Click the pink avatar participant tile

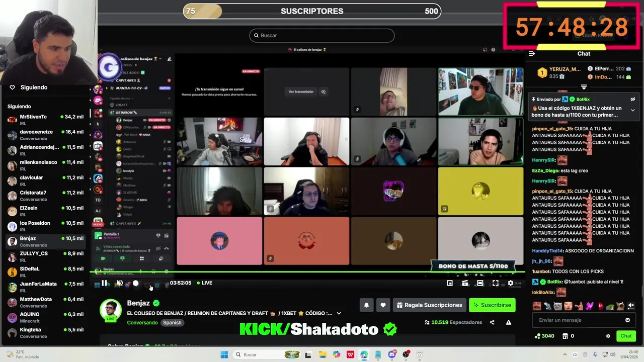[x=219, y=241]
